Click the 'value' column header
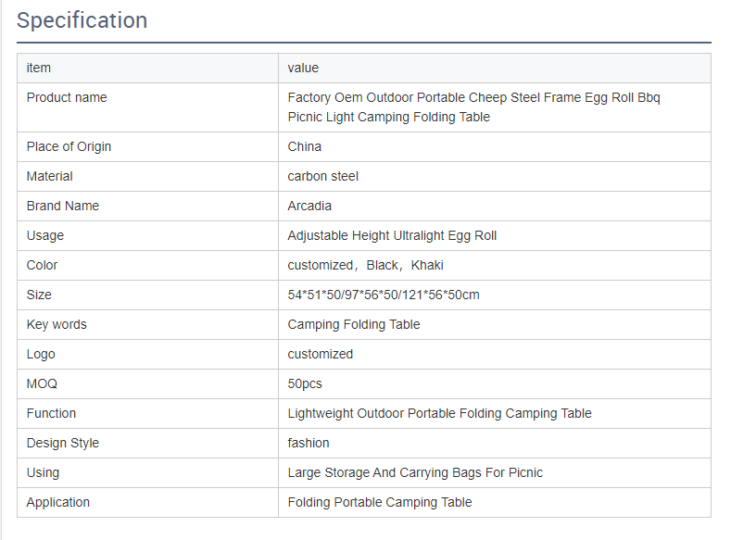756x540 pixels. (303, 68)
